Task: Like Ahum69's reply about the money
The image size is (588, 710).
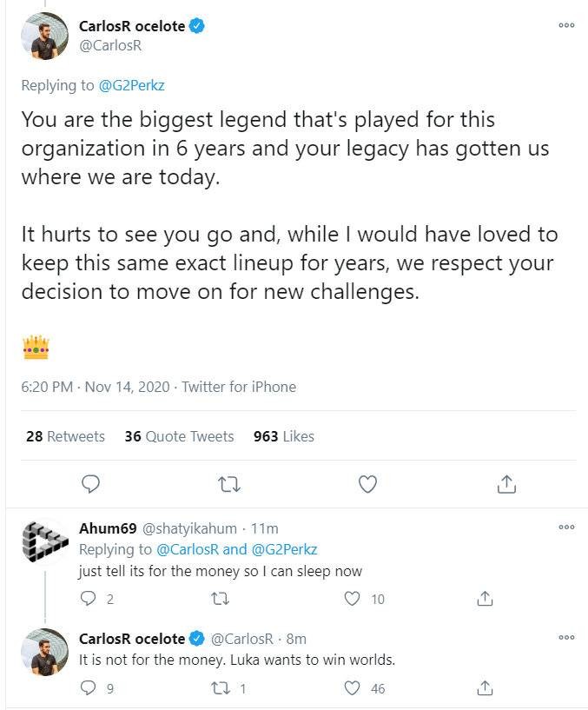Action: pyautogui.click(x=352, y=598)
